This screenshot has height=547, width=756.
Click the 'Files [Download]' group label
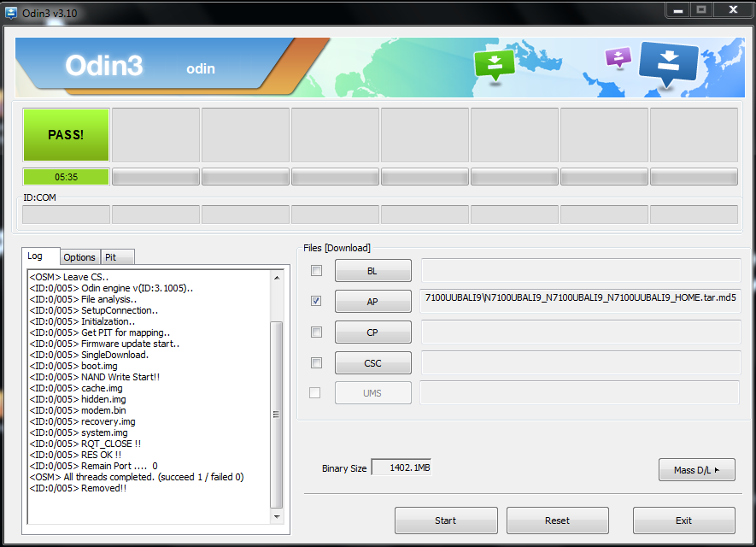[x=337, y=248]
